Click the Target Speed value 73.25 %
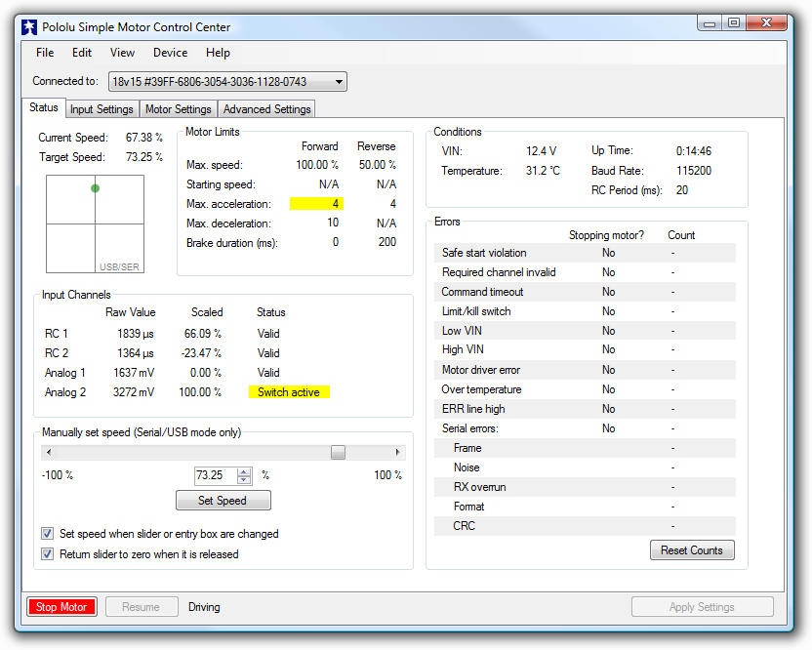The height and width of the screenshot is (650, 812). pyautogui.click(x=144, y=157)
